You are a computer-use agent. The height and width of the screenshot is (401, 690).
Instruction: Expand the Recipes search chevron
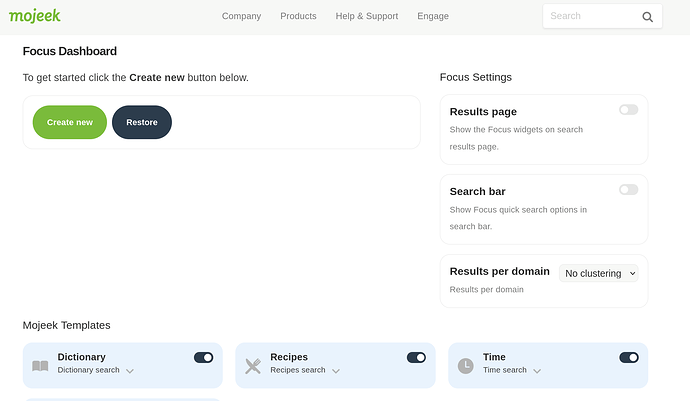[x=336, y=371]
